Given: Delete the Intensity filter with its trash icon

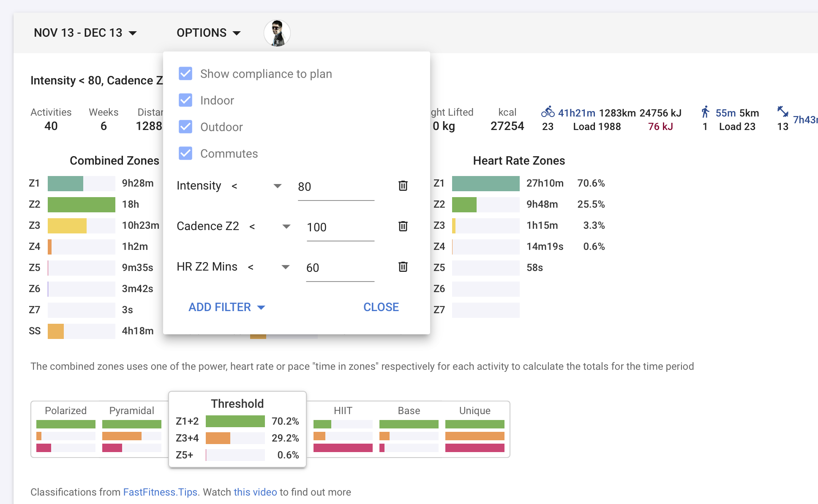Looking at the screenshot, I should point(403,186).
